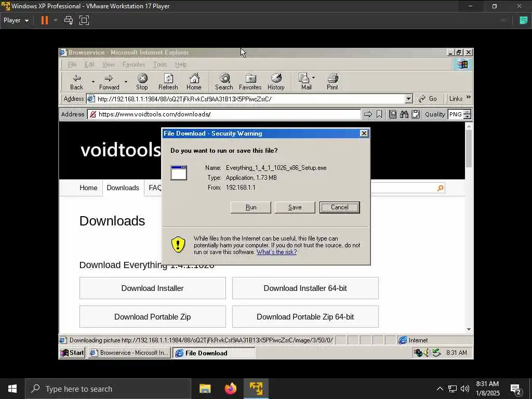Click the IE Forward arrow icon
Image resolution: width=532 pixels, height=399 pixels.
click(109, 78)
